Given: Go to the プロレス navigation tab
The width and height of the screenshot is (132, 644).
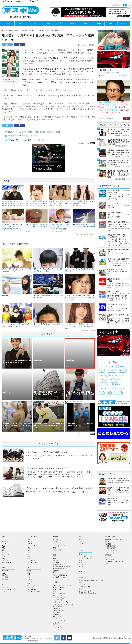Looking at the screenshot, I should [59, 23].
